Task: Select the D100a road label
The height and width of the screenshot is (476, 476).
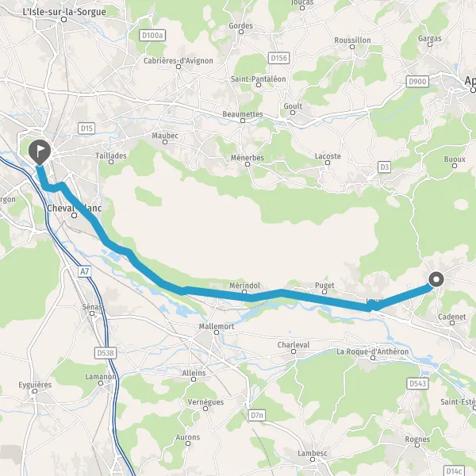Action: [152, 36]
